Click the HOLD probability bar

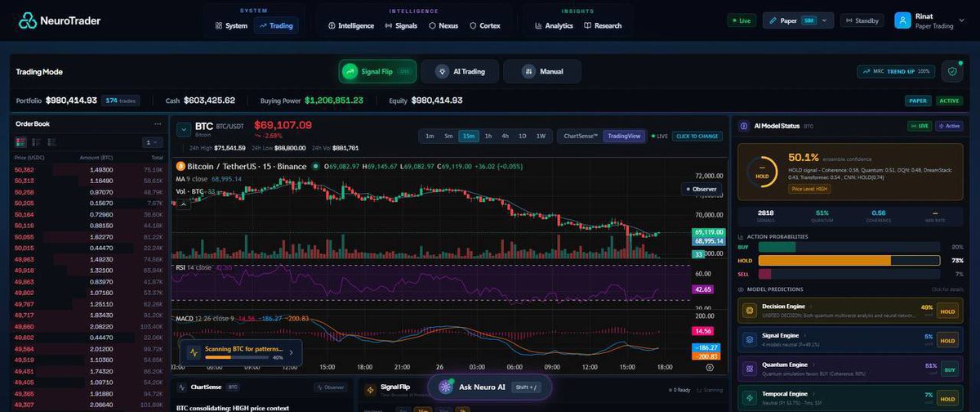click(848, 260)
